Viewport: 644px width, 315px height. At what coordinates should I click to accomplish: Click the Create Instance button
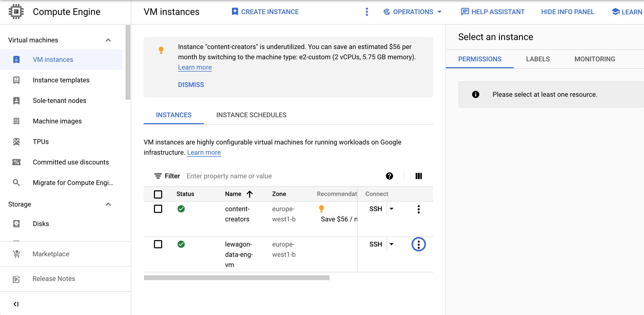[x=265, y=12]
